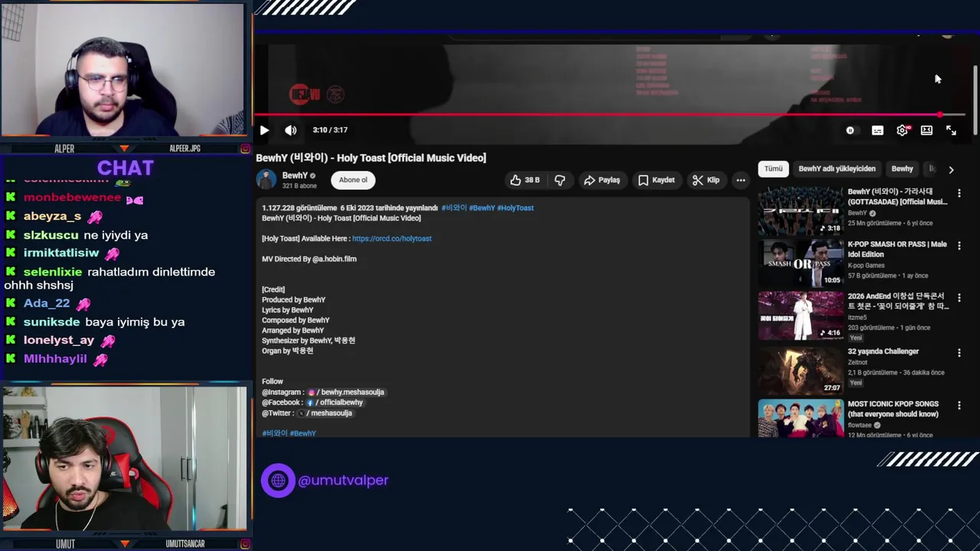The height and width of the screenshot is (551, 980).
Task: Switch to theater mode
Action: (x=926, y=130)
